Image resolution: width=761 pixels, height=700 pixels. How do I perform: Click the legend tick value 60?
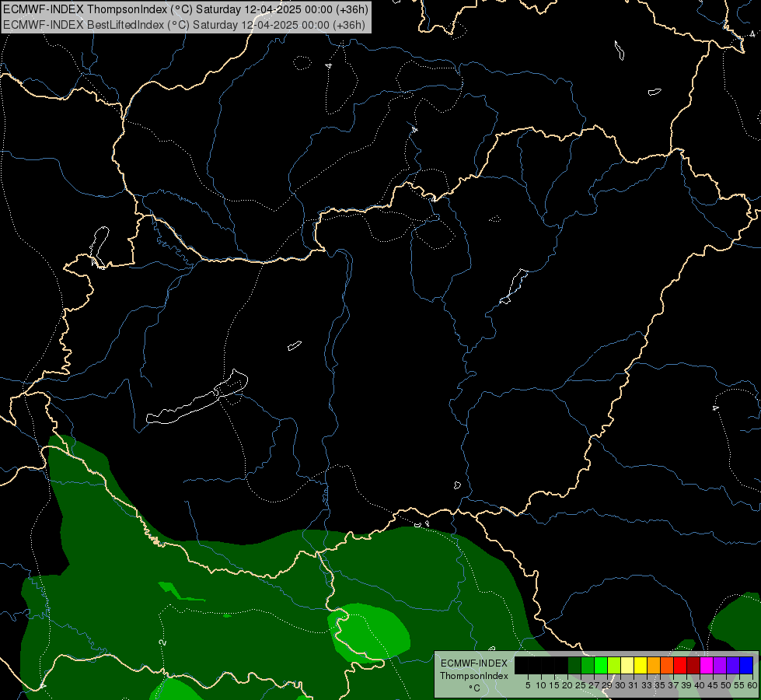point(752,685)
